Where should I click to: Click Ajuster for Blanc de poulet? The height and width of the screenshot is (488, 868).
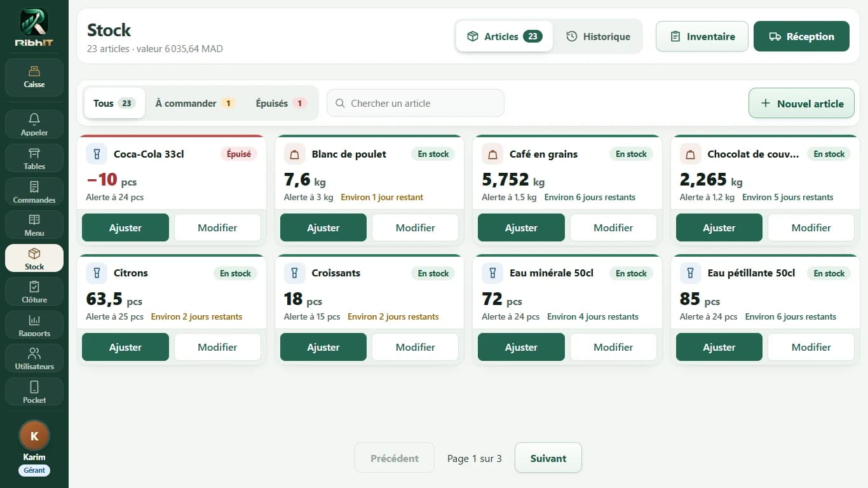[x=323, y=227]
